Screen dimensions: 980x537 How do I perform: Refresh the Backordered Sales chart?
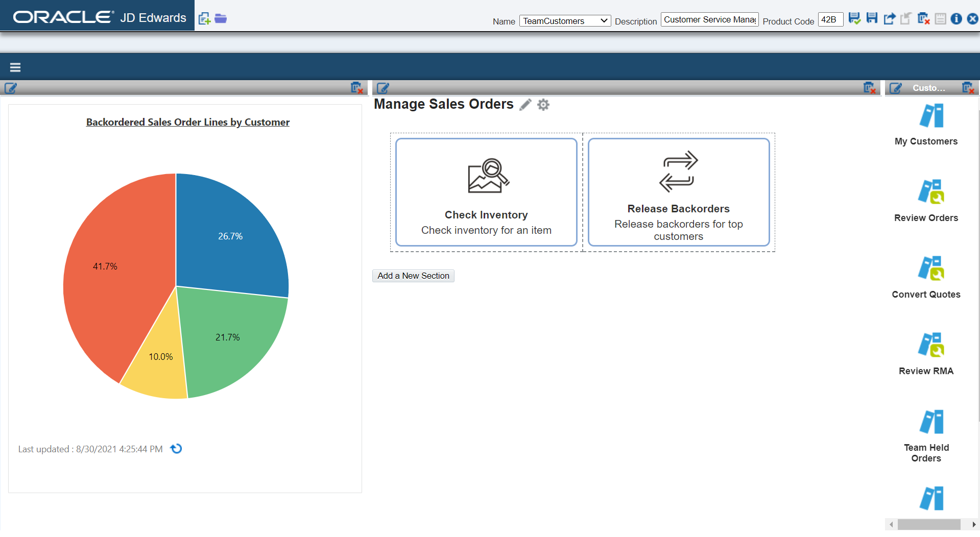pos(176,449)
